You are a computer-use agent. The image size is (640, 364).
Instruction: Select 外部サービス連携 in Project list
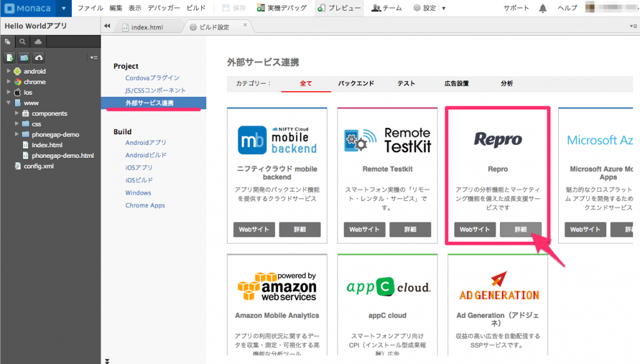coord(154,103)
